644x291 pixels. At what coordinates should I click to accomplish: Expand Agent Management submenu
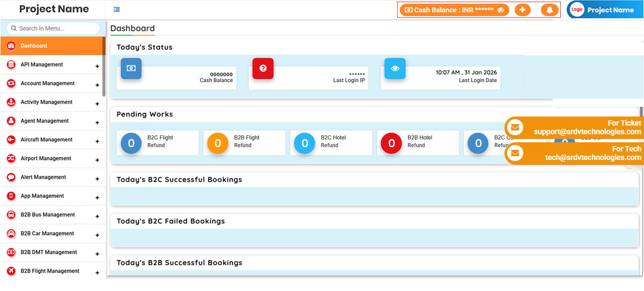pyautogui.click(x=97, y=122)
